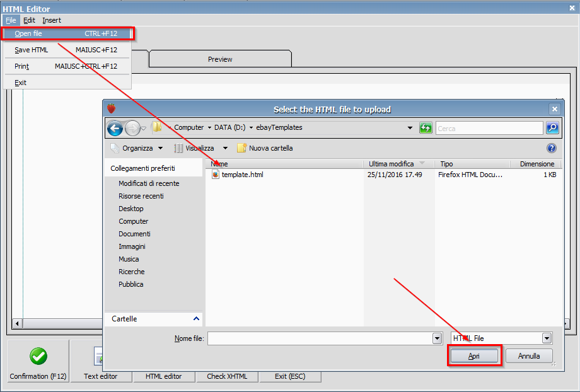
Task: Open the HTML File type dropdown
Action: (547, 338)
